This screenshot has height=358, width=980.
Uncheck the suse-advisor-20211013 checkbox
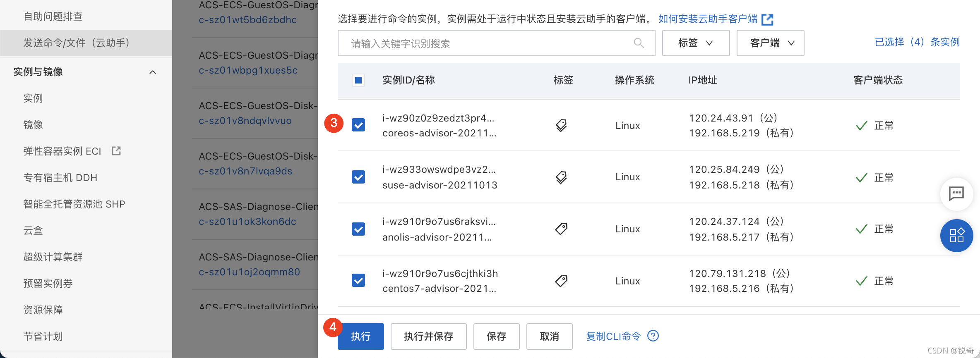(358, 177)
